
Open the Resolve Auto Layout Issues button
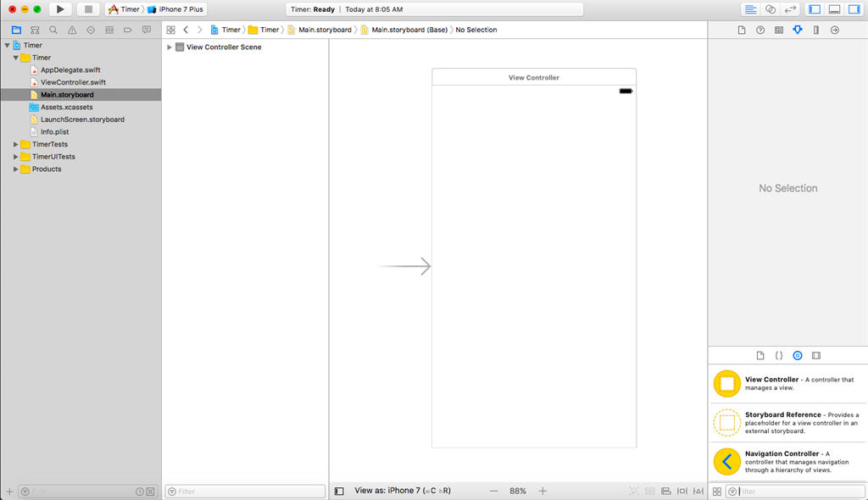(698, 492)
